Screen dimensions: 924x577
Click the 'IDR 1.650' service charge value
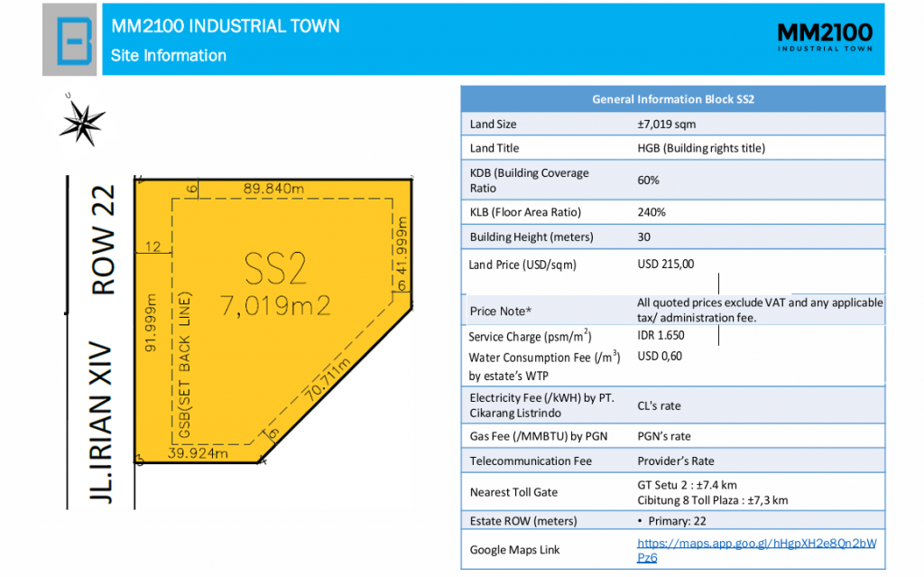pos(661,335)
